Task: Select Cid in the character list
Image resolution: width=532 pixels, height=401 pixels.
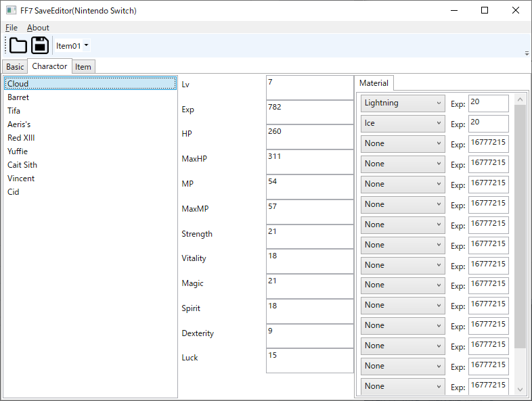Action: pyautogui.click(x=90, y=192)
